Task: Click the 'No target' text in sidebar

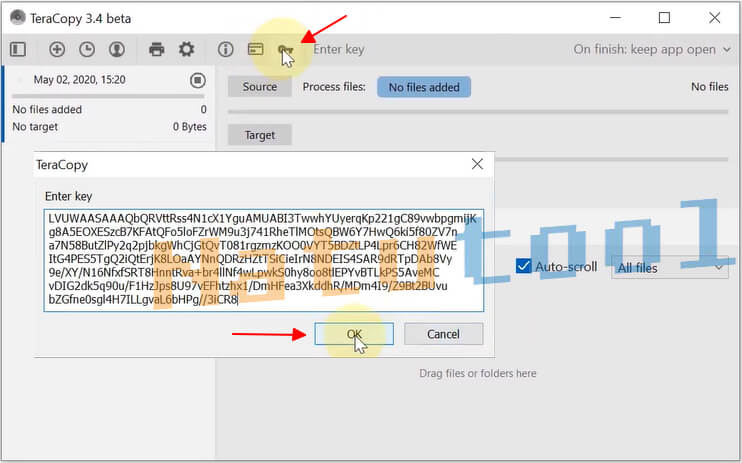Action: (35, 126)
